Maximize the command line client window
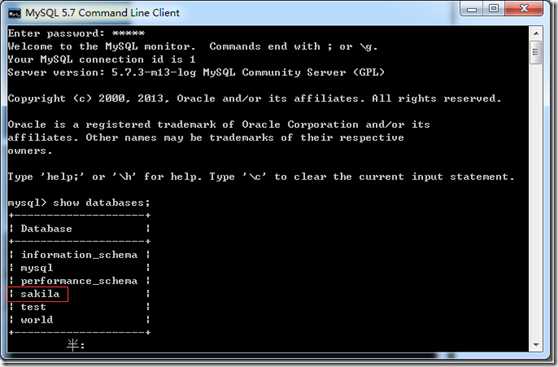Viewport: 558px width, 367px height. (494, 9)
